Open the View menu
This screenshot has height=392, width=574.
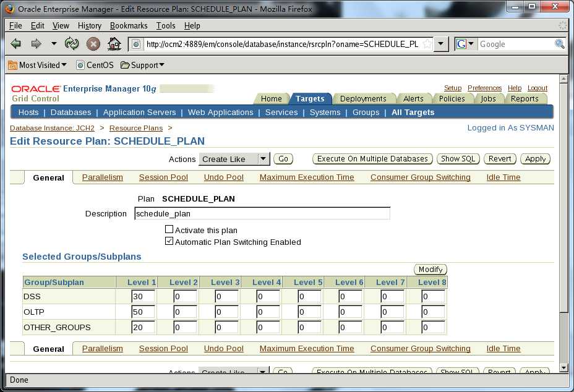click(x=61, y=25)
